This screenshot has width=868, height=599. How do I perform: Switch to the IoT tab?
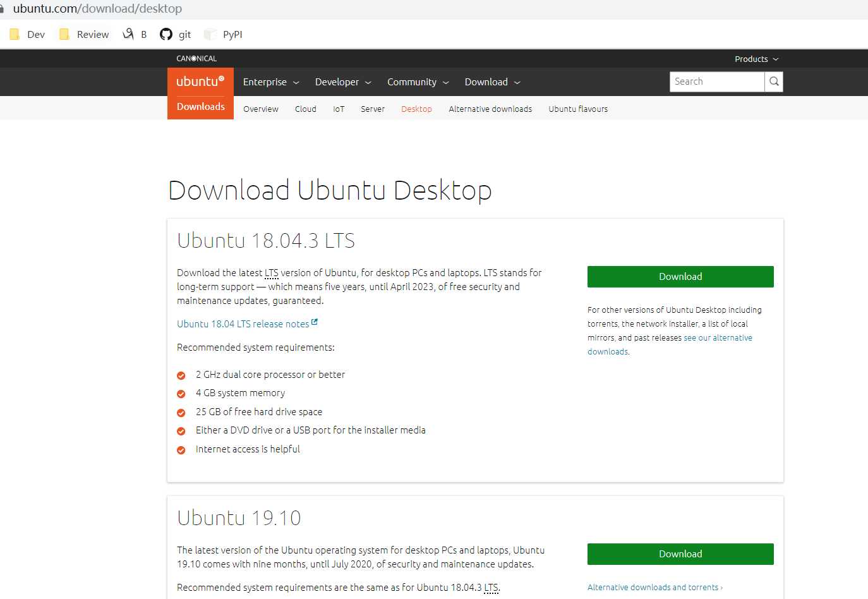pyautogui.click(x=339, y=109)
